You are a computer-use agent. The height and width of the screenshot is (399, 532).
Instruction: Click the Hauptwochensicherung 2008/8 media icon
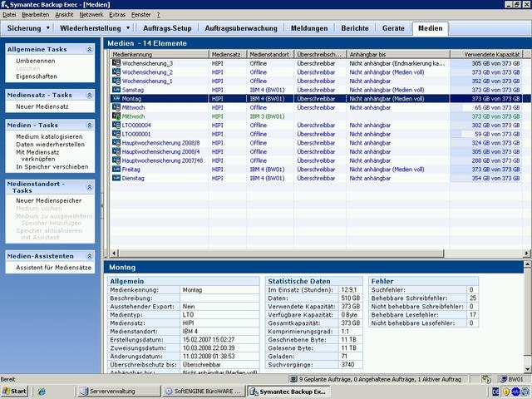(x=116, y=142)
